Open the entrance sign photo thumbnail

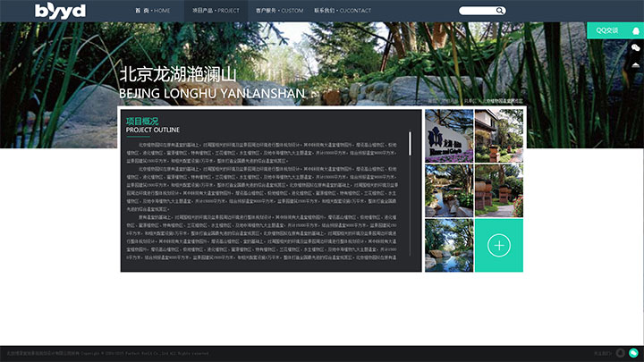[x=448, y=136]
